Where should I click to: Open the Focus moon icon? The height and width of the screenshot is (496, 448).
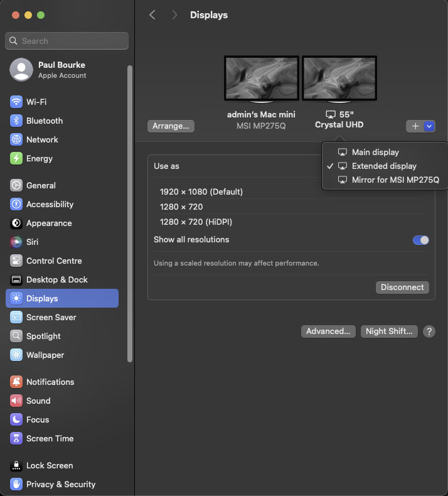tap(16, 419)
